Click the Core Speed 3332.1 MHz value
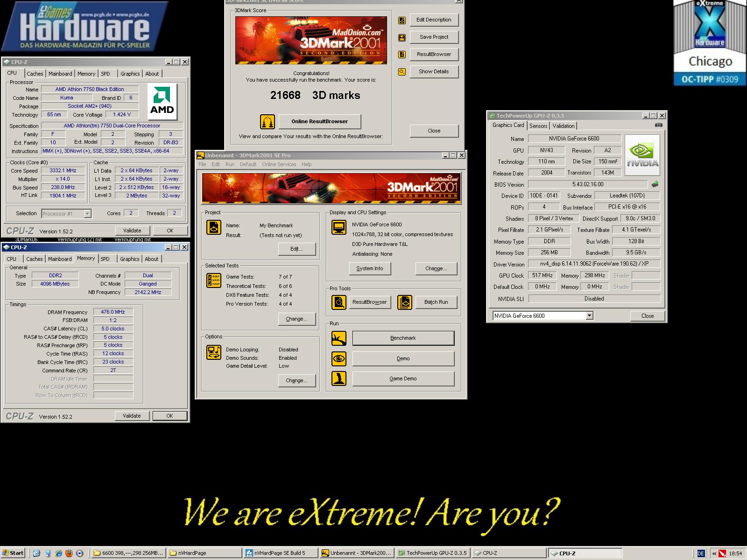The height and width of the screenshot is (560, 747). [63, 171]
